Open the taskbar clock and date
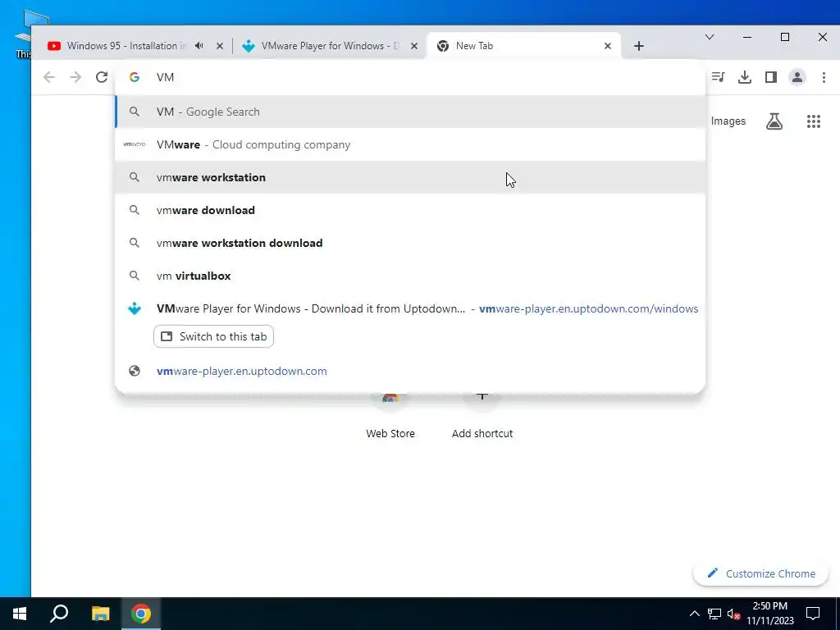This screenshot has height=630, width=840. [x=770, y=614]
